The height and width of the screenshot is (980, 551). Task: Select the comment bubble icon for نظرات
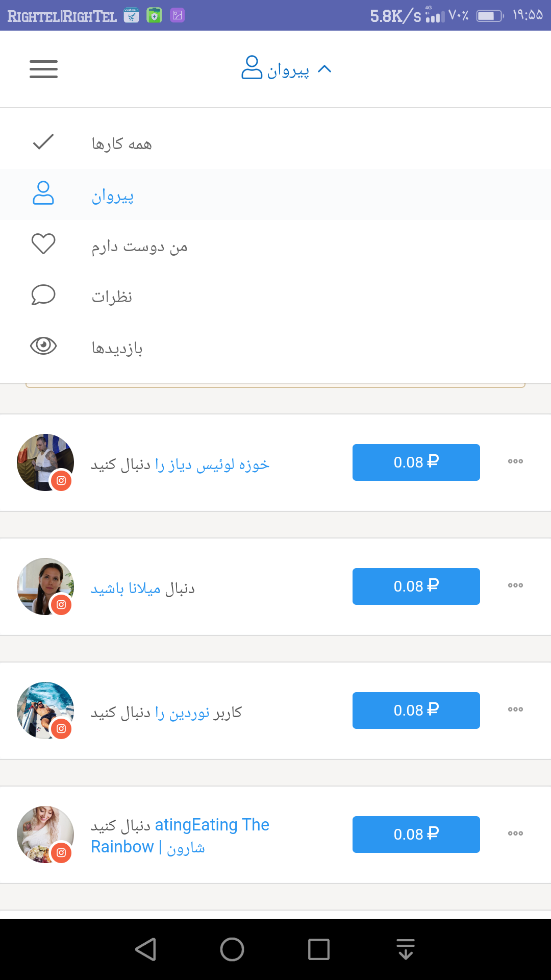pos(44,295)
